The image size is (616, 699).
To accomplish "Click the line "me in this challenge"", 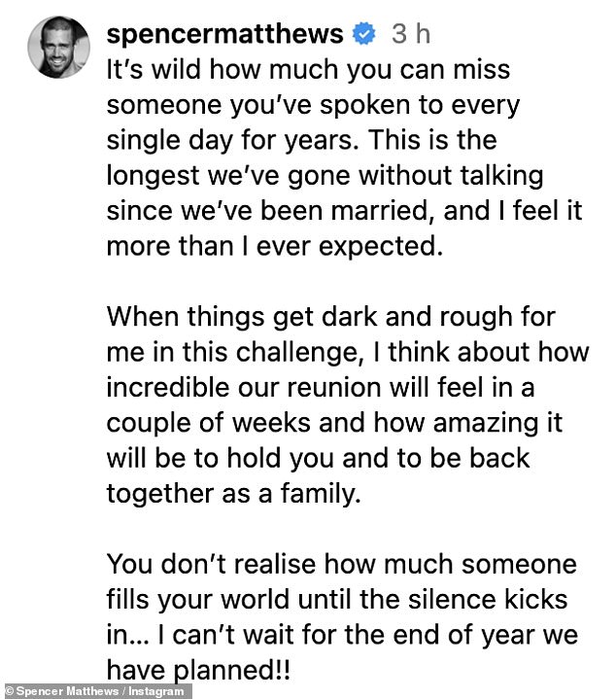I will (347, 352).
